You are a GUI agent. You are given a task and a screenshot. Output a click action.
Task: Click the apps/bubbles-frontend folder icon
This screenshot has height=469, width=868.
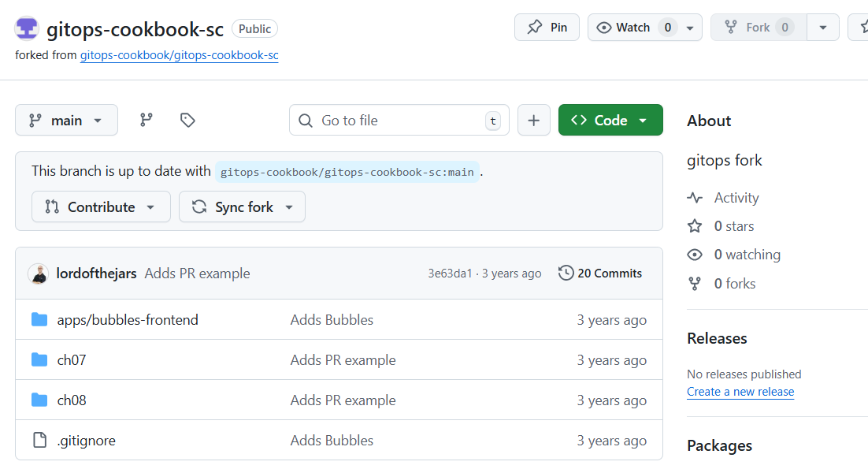[x=39, y=319]
